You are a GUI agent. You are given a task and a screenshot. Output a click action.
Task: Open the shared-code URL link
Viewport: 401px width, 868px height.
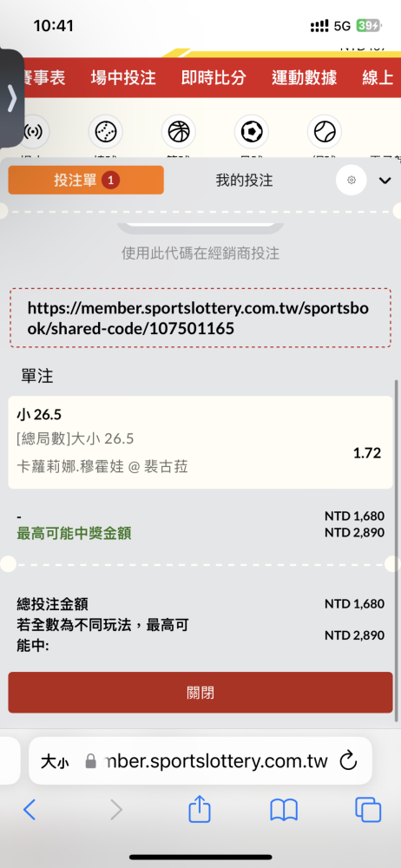(x=197, y=319)
